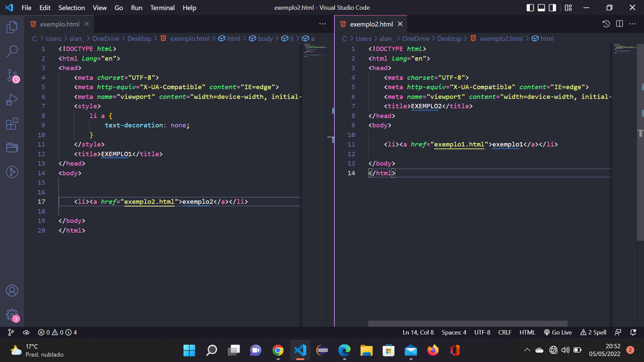This screenshot has width=644, height=362.
Task: Expand Desktop breadcrumb in left editor
Action: click(139, 39)
